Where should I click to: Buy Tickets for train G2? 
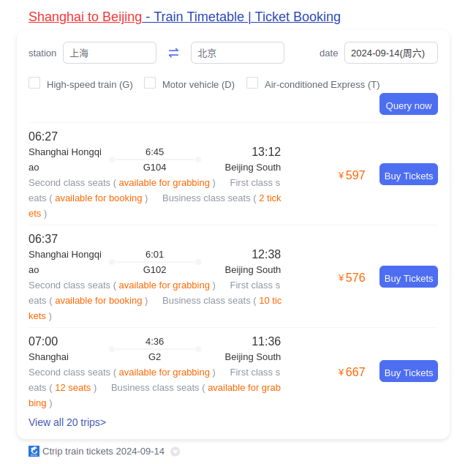[x=408, y=372]
